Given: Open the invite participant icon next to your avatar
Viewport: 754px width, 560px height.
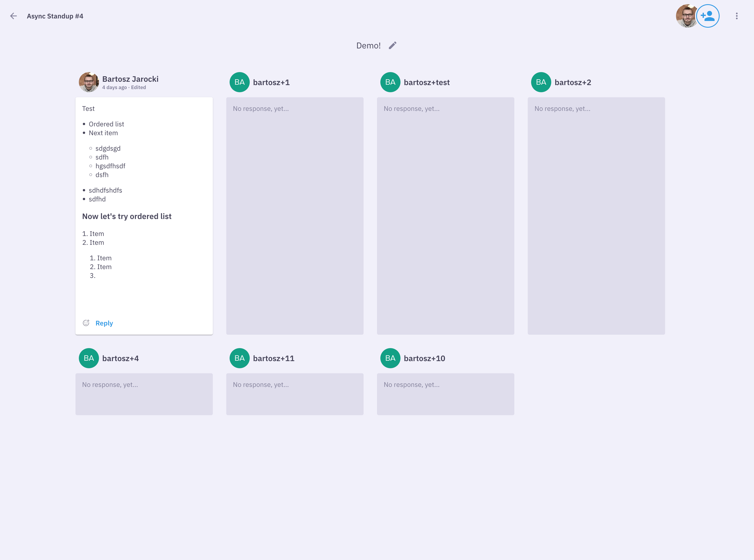Looking at the screenshot, I should point(708,16).
